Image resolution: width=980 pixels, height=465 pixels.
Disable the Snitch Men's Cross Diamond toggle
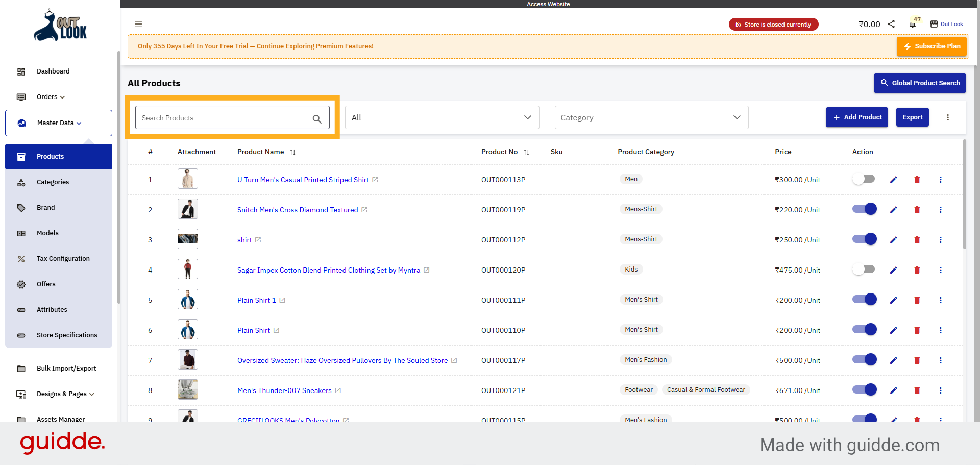[x=864, y=209]
